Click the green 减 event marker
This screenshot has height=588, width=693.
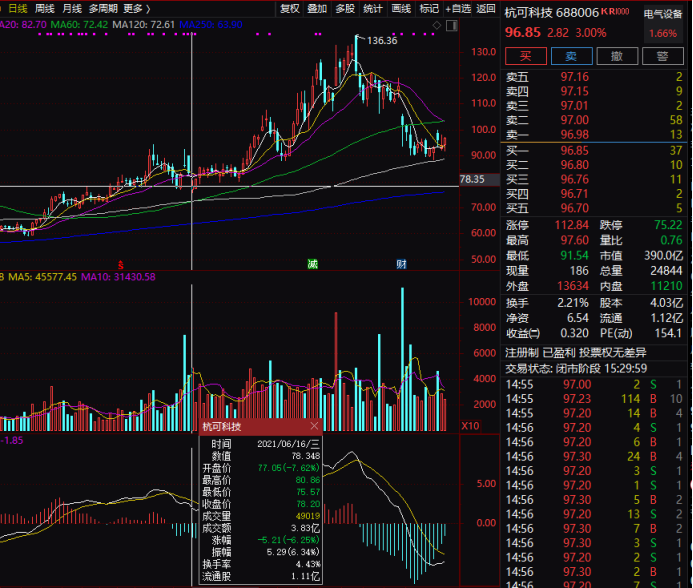313,264
